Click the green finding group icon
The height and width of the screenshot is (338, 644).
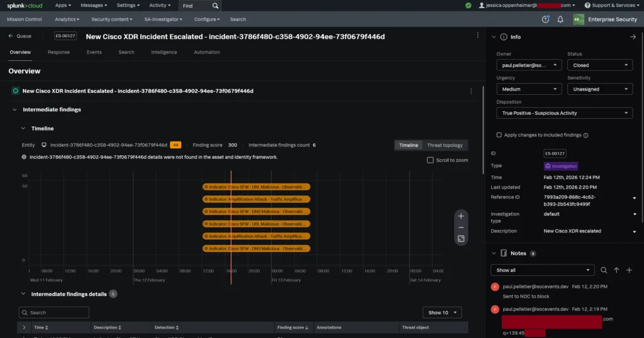click(15, 91)
